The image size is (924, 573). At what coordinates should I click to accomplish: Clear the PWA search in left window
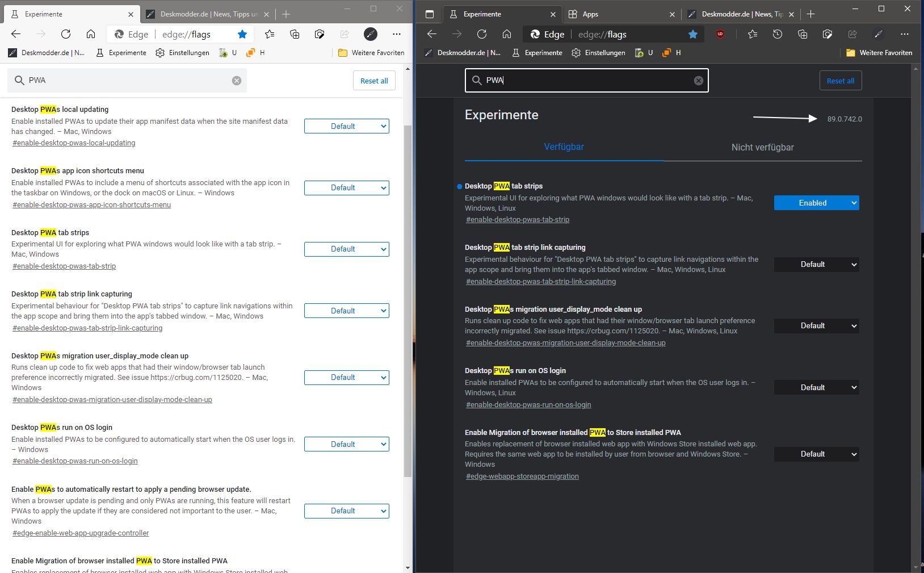coord(237,81)
